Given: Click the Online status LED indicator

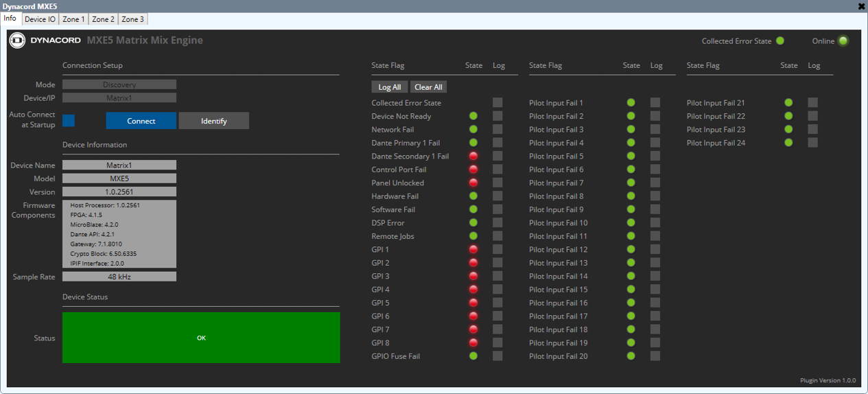Looking at the screenshot, I should point(843,41).
